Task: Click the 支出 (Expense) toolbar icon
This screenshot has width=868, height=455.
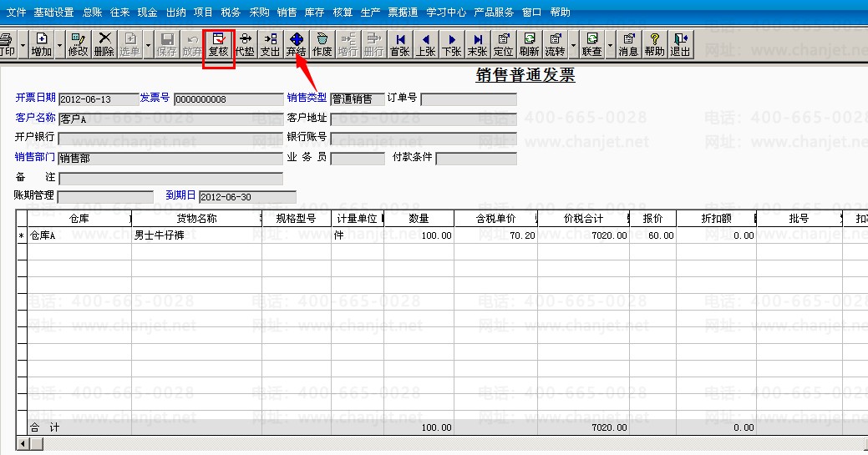Action: (x=270, y=44)
